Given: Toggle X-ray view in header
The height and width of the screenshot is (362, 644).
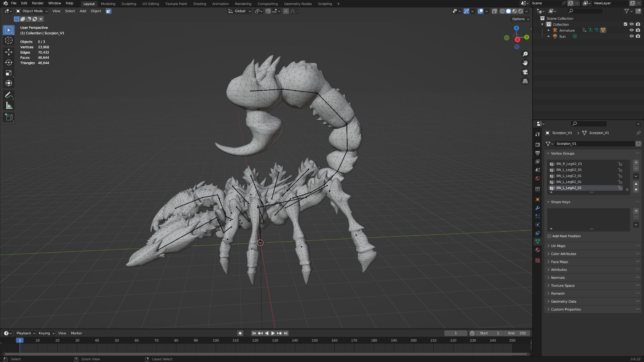Looking at the screenshot, I should coord(494,11).
